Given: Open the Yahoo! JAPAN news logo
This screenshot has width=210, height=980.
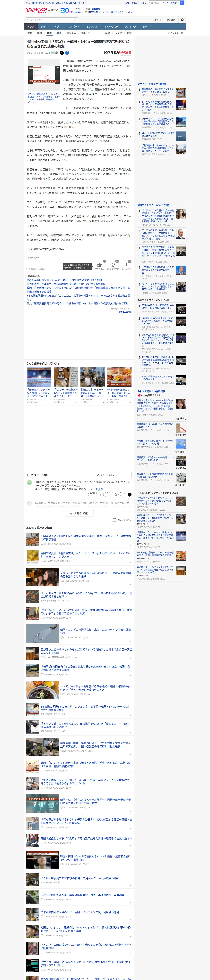Looking at the screenshot, I should 42,10.
